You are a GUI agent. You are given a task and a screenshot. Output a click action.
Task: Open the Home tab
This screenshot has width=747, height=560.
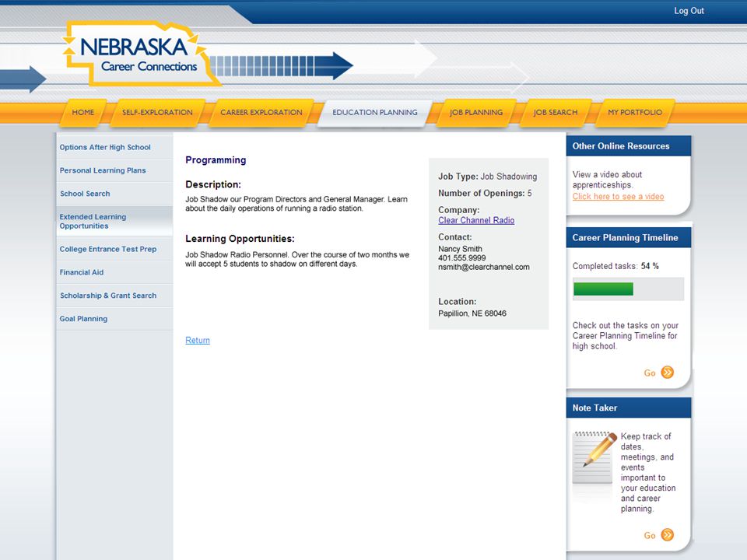83,112
